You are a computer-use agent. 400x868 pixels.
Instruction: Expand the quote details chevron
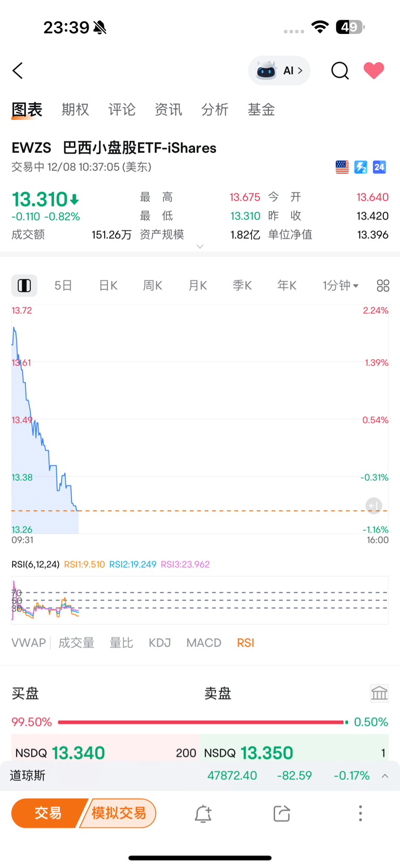point(200,247)
